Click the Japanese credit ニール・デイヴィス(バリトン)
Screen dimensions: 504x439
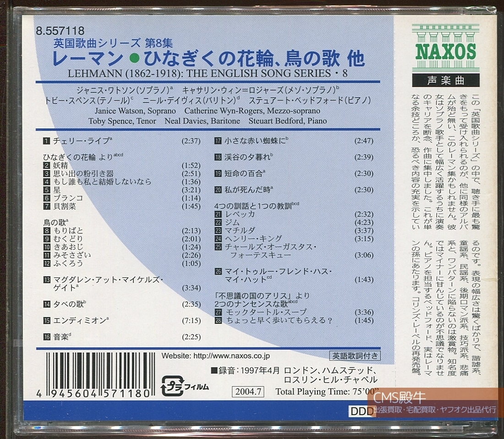tap(191, 101)
